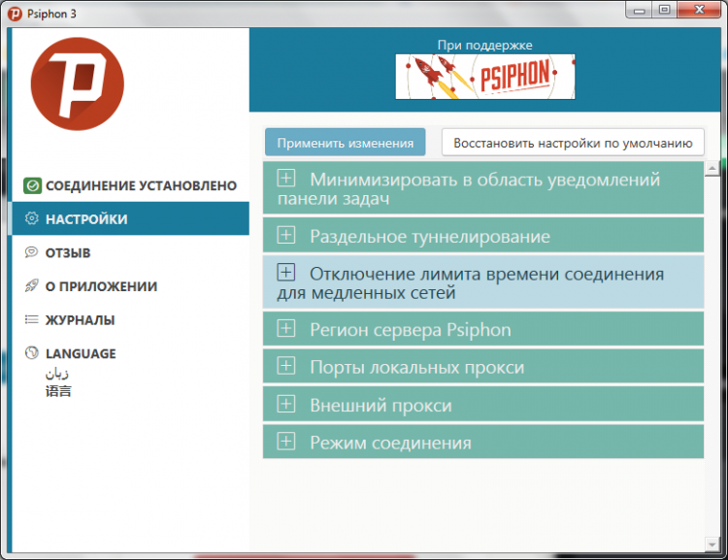Expand Отключение лимита времени соединения section
The width and height of the screenshot is (728, 560).
pos(285,273)
